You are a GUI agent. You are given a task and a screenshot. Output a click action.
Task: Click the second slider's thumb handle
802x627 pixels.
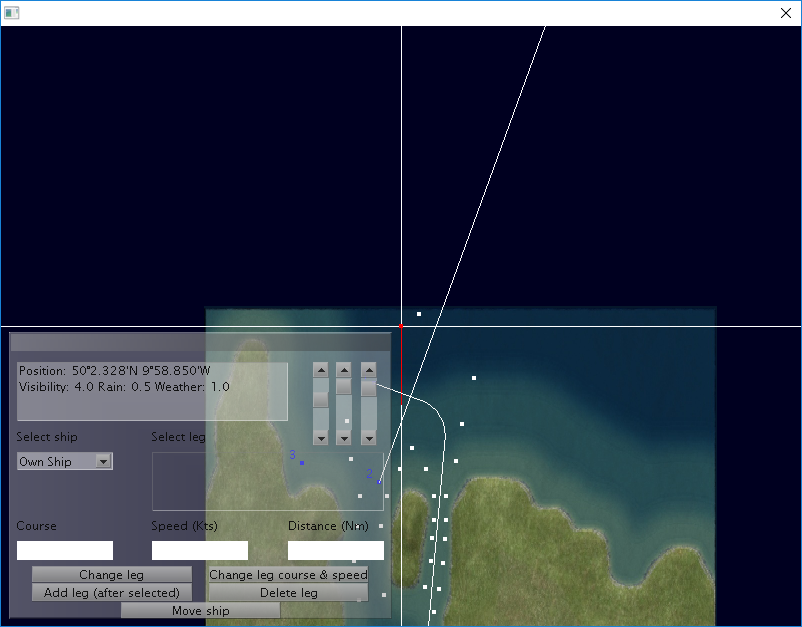click(x=344, y=386)
